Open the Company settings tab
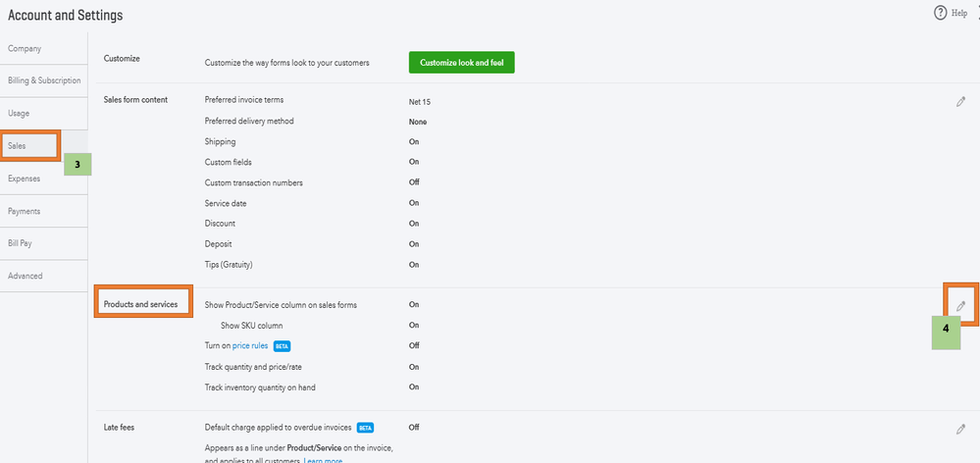The height and width of the screenshot is (463, 980). click(x=25, y=48)
